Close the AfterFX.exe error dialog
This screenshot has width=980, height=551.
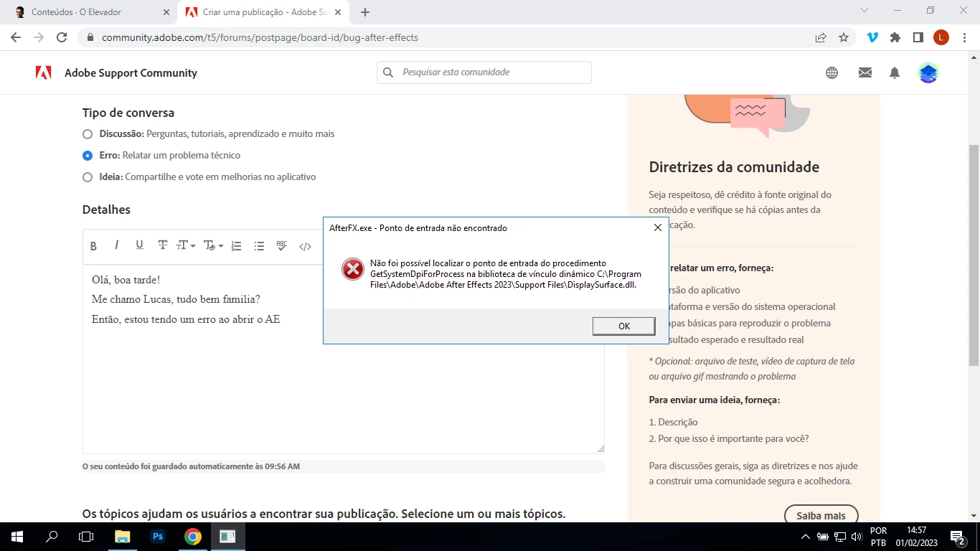658,227
